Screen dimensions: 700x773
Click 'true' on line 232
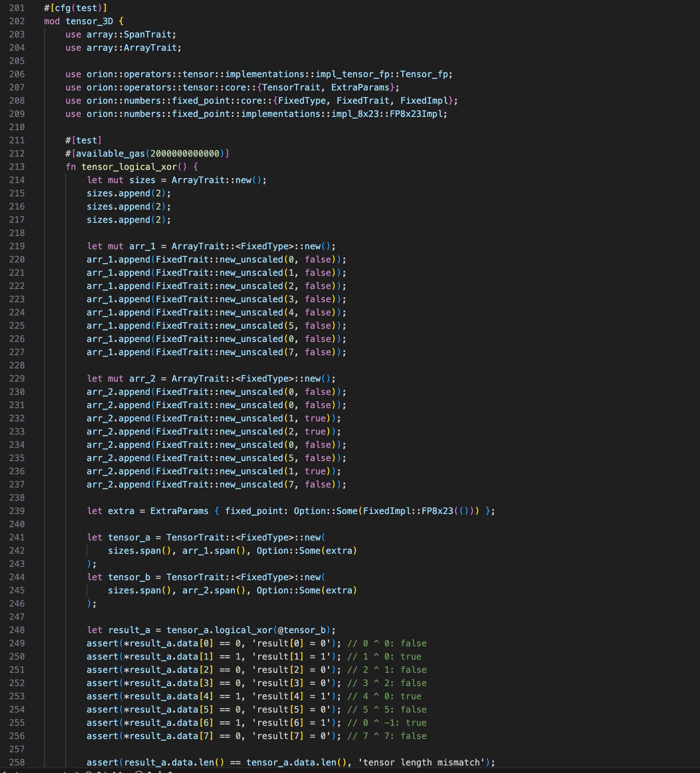tap(315, 418)
